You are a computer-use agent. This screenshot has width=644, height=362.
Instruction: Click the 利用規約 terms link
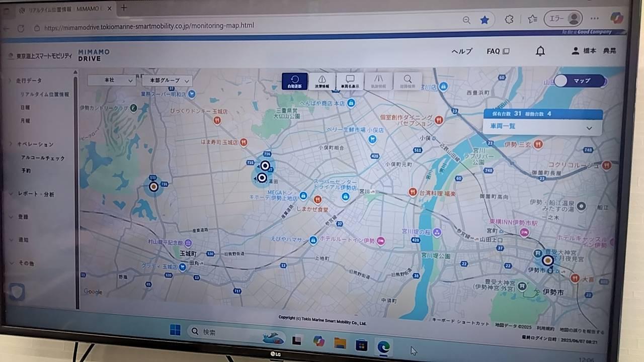tap(545, 328)
